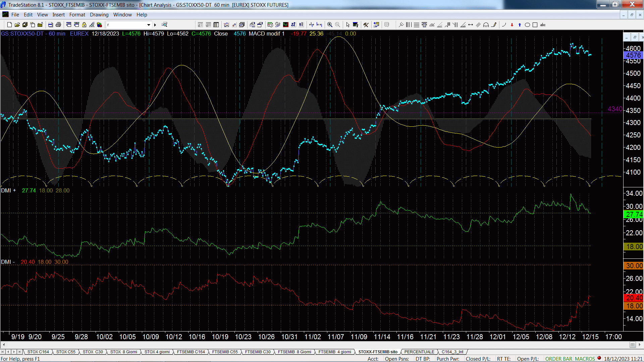Screen dimensions: 644x362
Task: Switch to the FTSEMIB C55 tab
Action: click(x=225, y=352)
